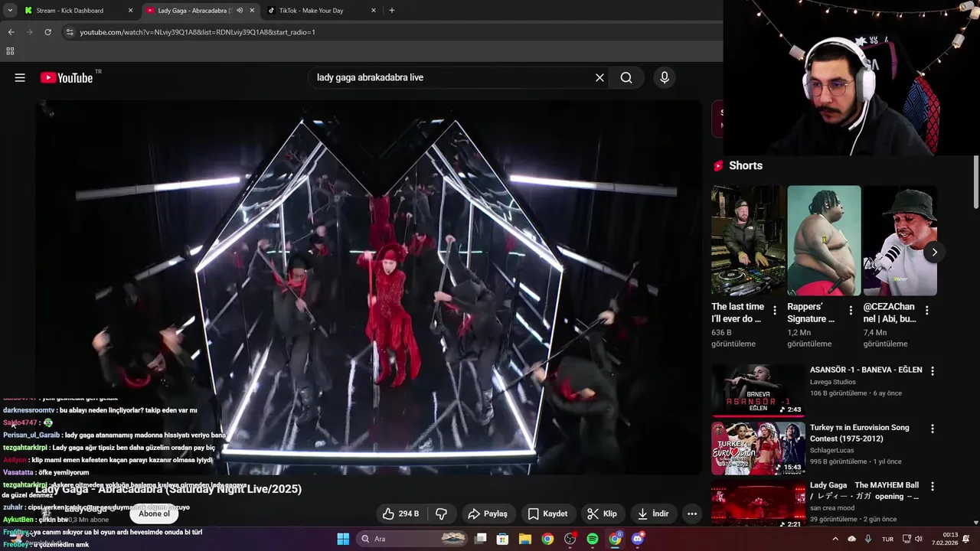The height and width of the screenshot is (551, 980).
Task: Switch input language from TUR
Action: click(x=887, y=539)
